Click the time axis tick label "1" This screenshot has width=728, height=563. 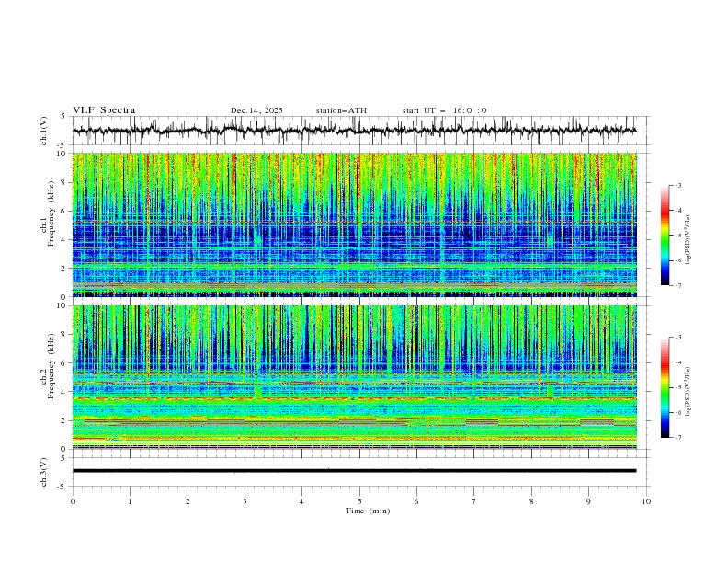click(131, 501)
